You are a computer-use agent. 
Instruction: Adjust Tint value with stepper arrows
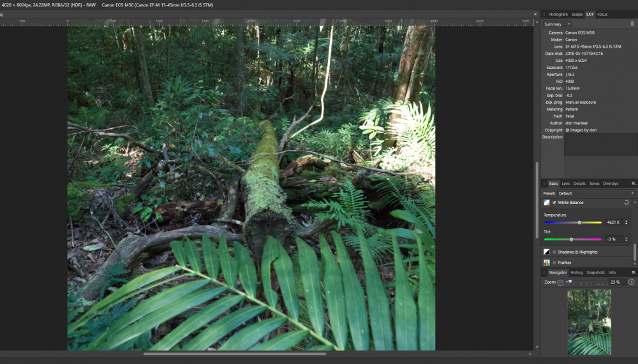627,239
